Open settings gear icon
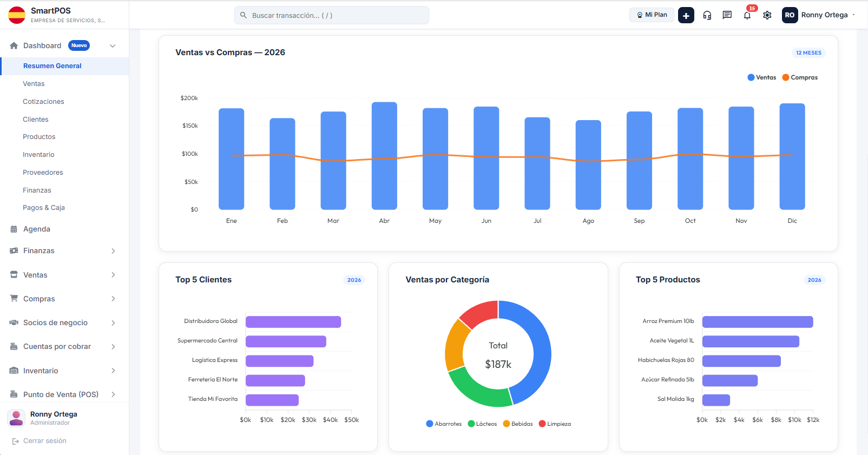868x455 pixels. point(767,15)
